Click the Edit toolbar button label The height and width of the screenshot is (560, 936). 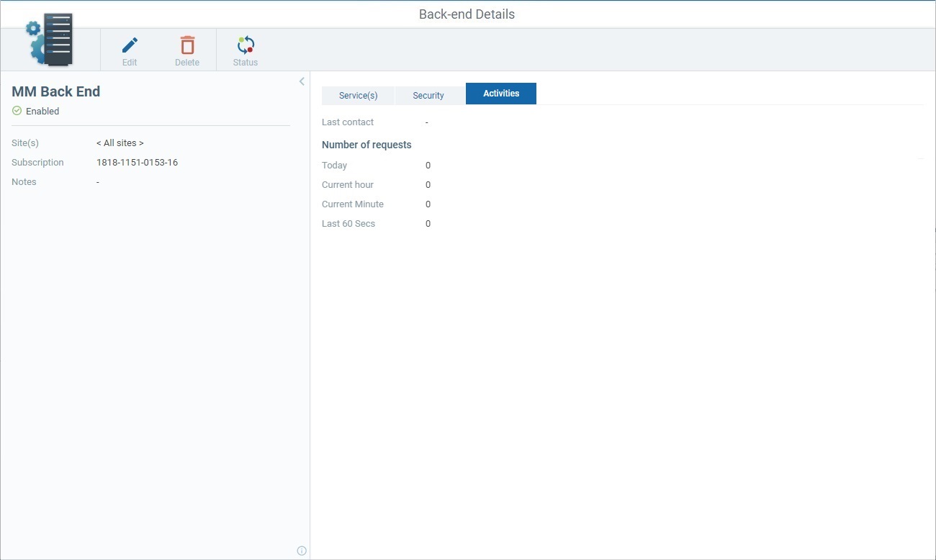(x=130, y=62)
